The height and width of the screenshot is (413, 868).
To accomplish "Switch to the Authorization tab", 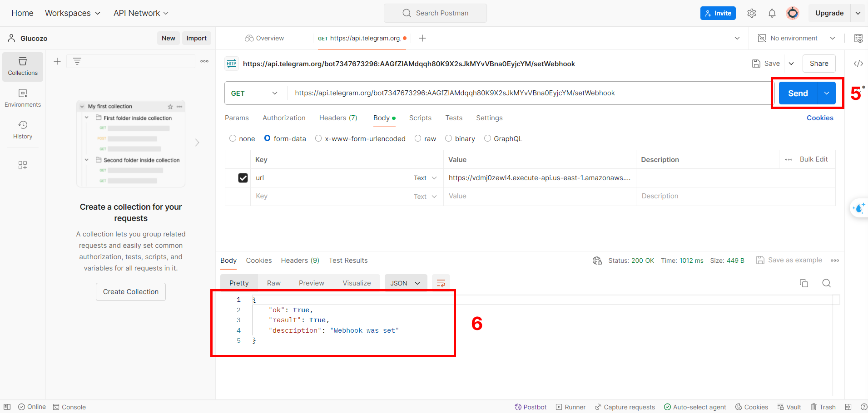I will click(x=284, y=118).
